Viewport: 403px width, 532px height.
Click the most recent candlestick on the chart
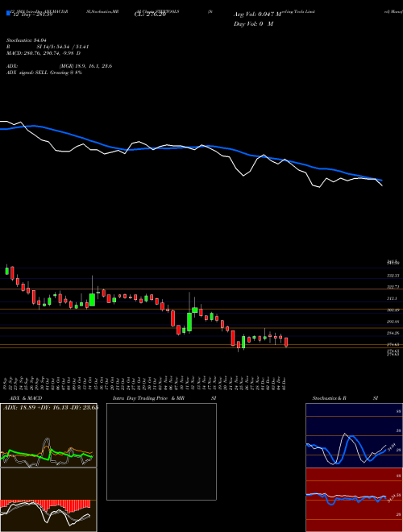(x=286, y=342)
